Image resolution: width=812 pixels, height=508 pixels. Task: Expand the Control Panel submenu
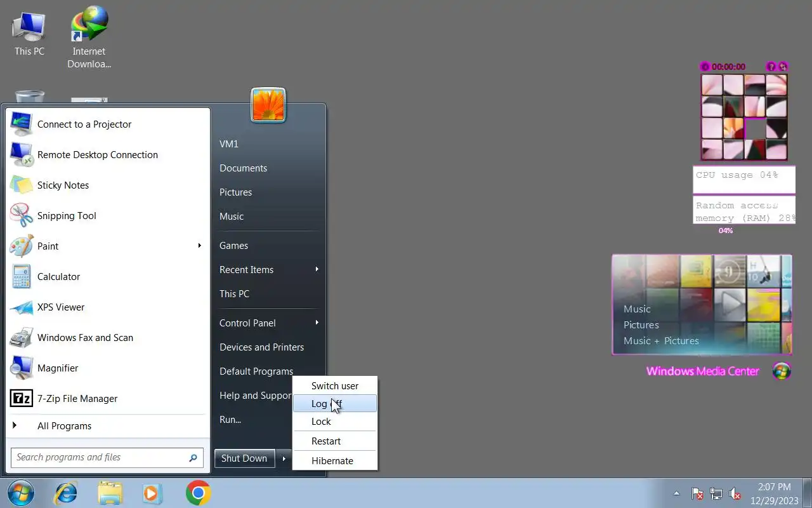point(317,323)
